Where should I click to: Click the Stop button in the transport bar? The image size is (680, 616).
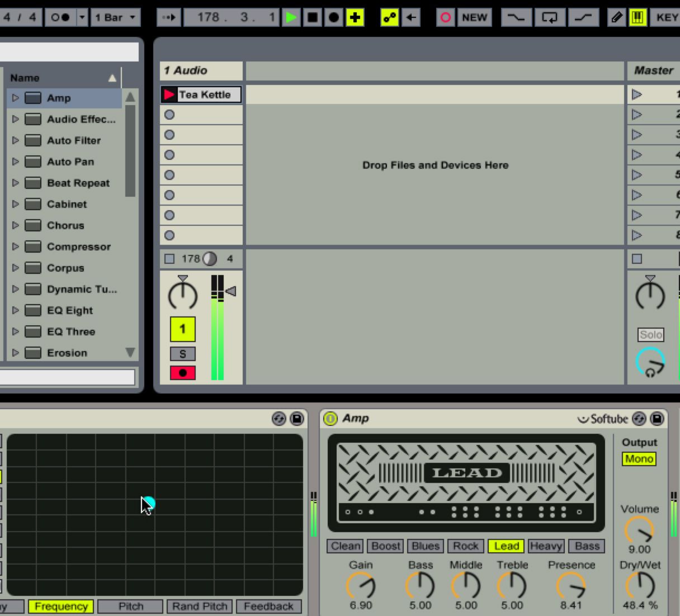(x=313, y=17)
